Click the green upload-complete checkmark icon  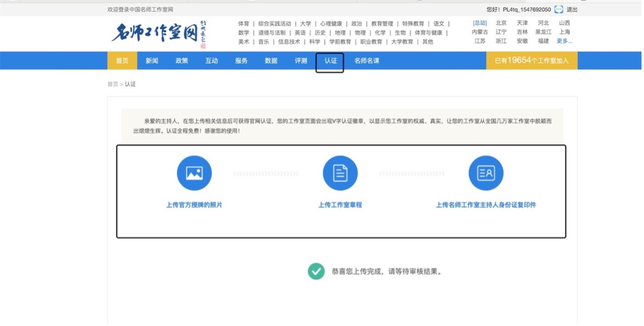point(316,271)
